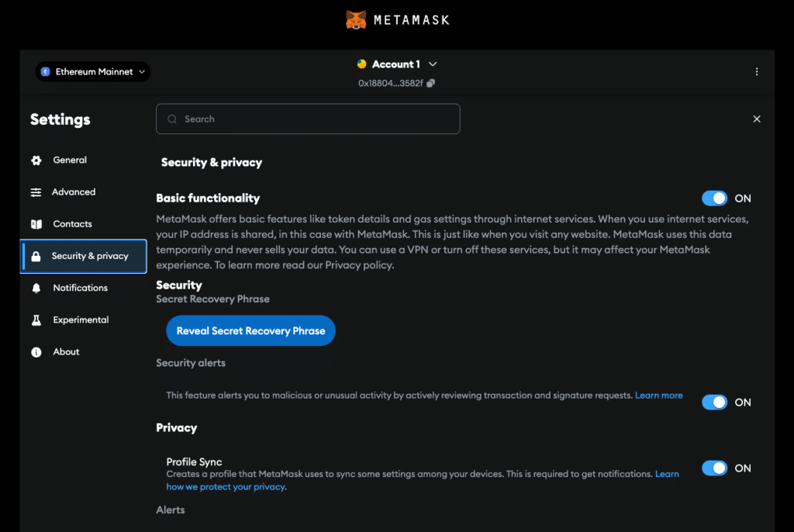794x532 pixels.
Task: Click the MetaMask fox logo
Action: [356, 20]
